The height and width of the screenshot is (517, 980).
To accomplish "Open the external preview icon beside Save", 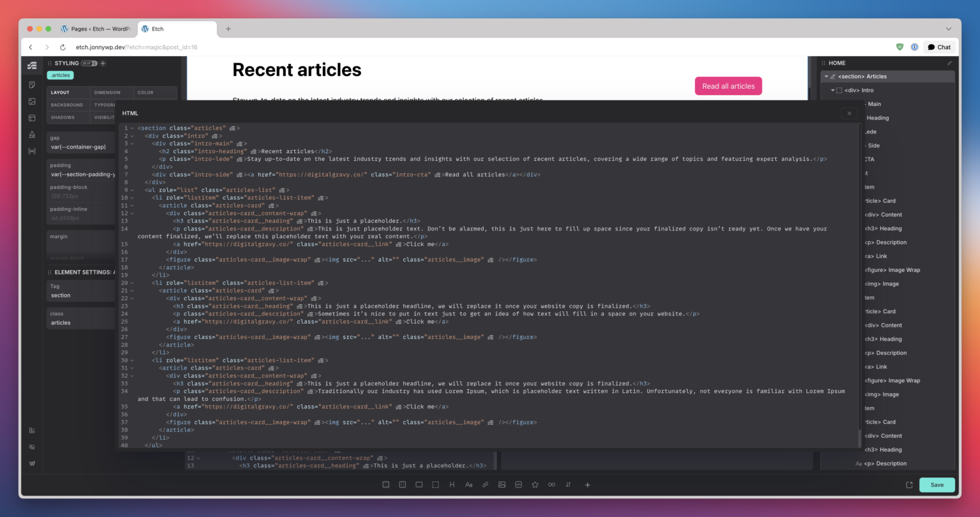I will pos(909,484).
